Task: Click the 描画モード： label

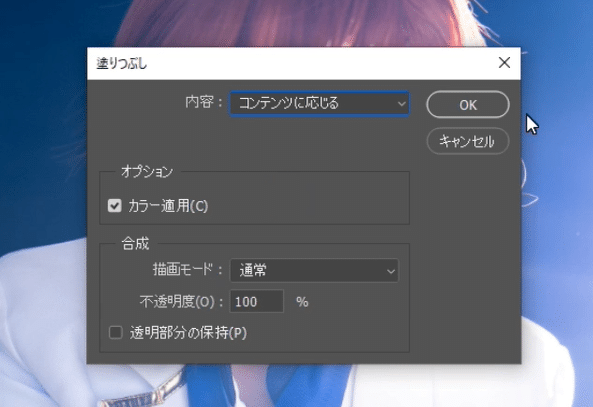Action: pos(188,270)
